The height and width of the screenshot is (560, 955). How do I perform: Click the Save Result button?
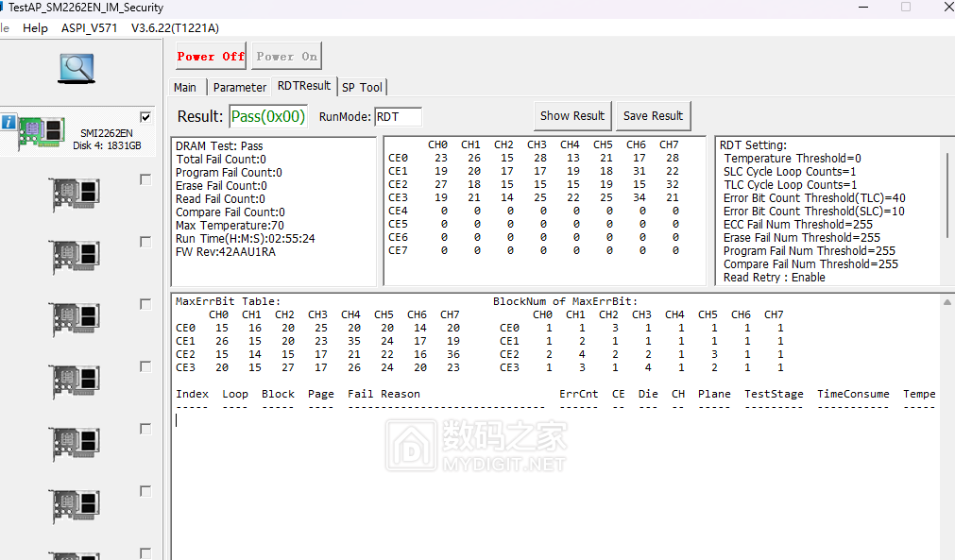653,115
